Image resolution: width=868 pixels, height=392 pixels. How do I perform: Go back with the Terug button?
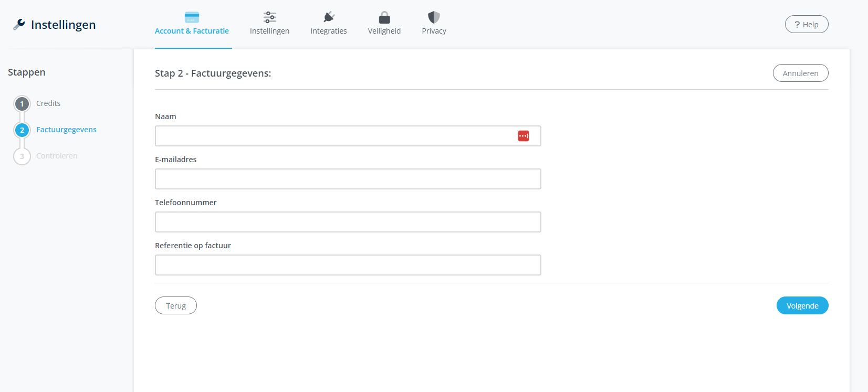pos(176,305)
